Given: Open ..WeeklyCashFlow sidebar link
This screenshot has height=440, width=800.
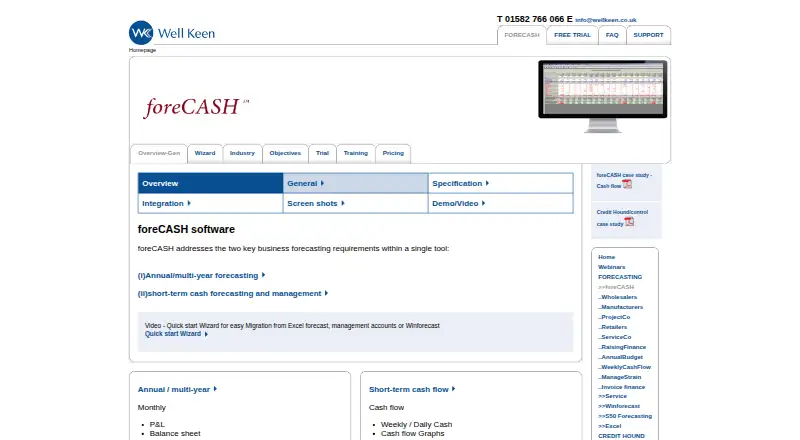Looking at the screenshot, I should point(624,367).
